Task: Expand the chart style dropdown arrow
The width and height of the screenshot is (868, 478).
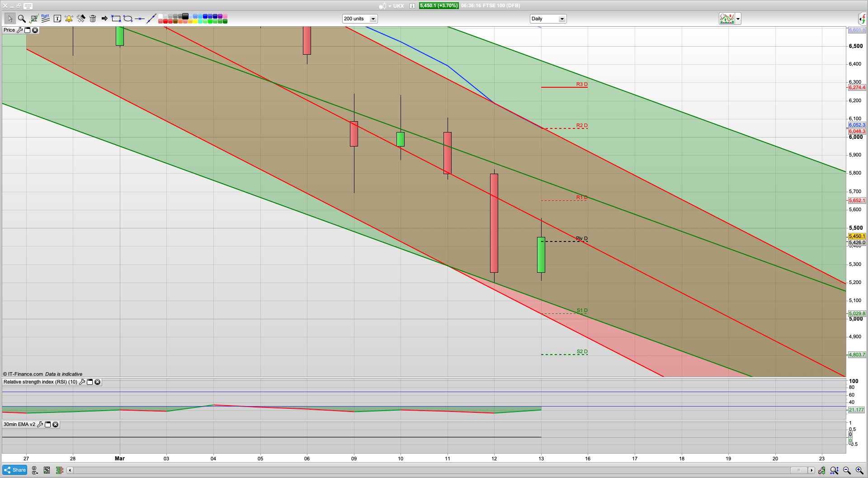Action: 738,19
